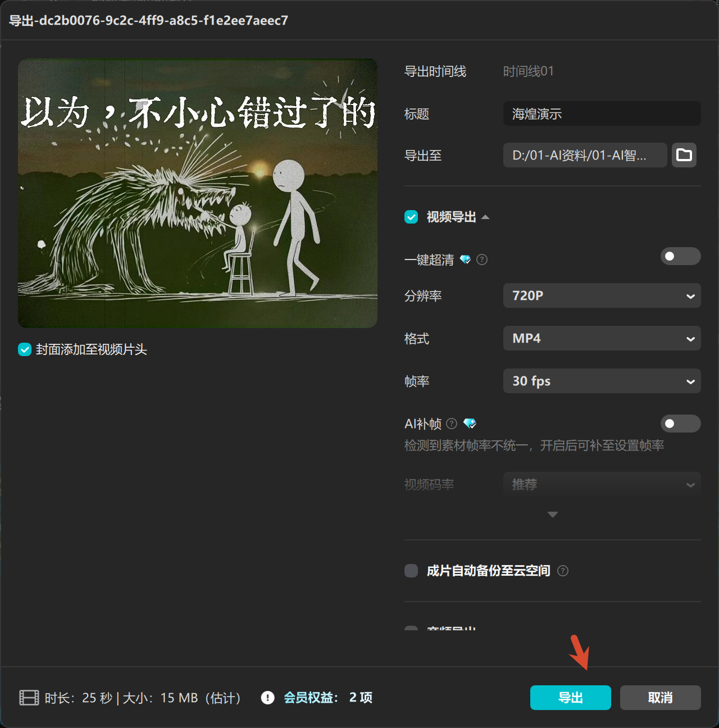Uncheck 封面添加至视频片头

24,349
